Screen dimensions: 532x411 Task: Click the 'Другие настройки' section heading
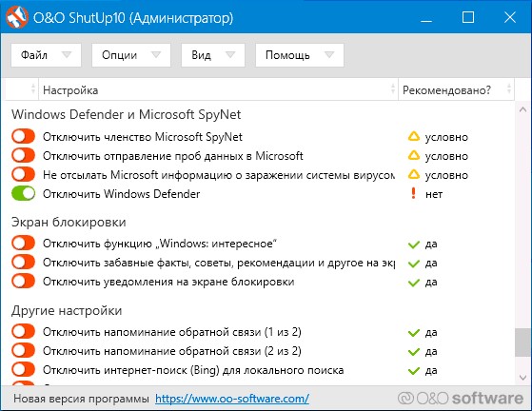pyautogui.click(x=67, y=310)
